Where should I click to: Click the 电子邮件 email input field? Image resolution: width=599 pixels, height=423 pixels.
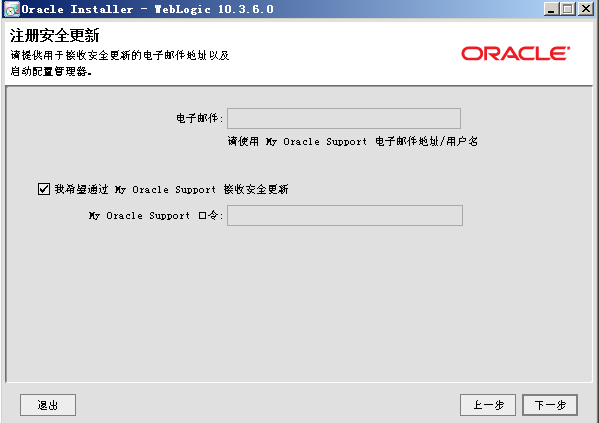pos(344,118)
